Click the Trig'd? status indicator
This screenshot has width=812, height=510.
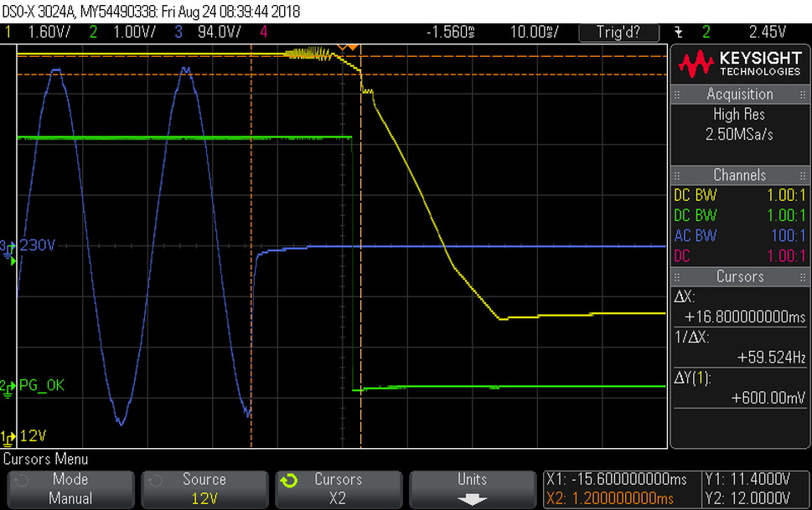tap(618, 33)
